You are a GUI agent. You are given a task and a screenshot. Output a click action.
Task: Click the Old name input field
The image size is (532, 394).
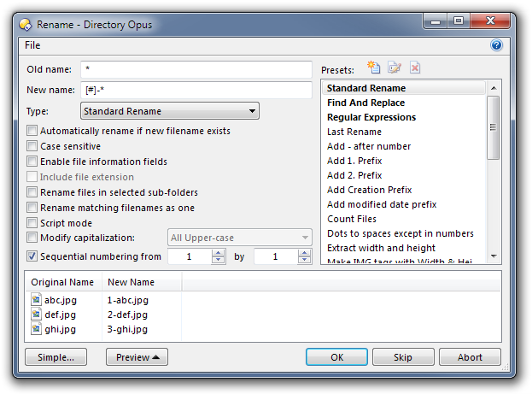pyautogui.click(x=196, y=69)
